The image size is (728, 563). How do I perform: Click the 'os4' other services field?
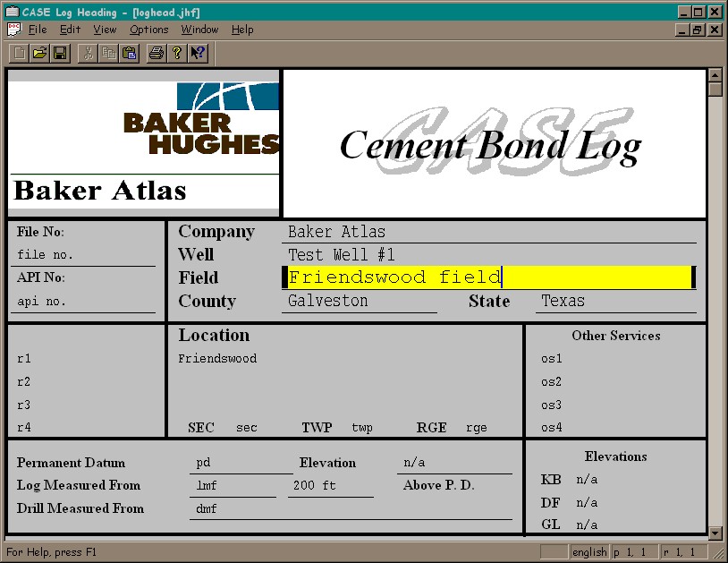pyautogui.click(x=551, y=427)
